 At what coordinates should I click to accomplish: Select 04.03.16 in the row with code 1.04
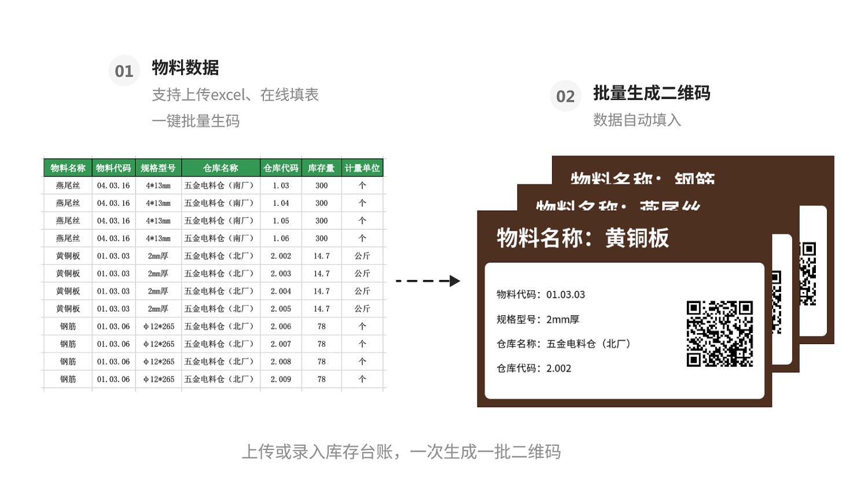(113, 203)
